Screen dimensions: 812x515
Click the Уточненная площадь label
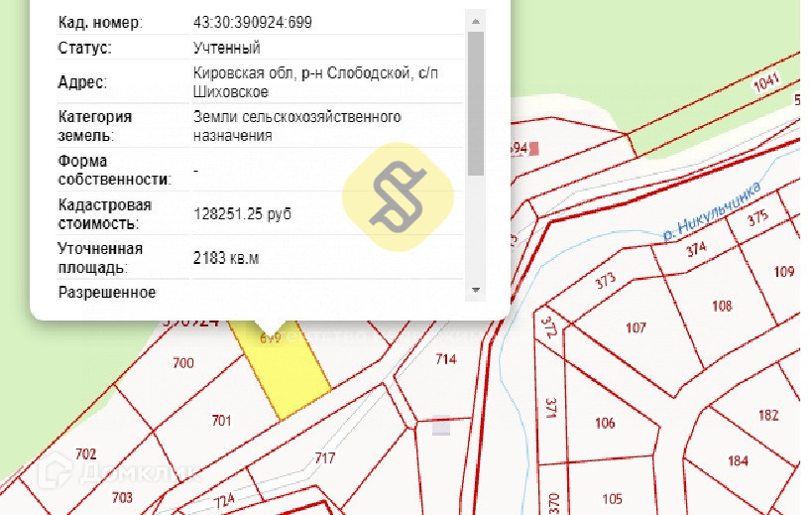coord(100,258)
